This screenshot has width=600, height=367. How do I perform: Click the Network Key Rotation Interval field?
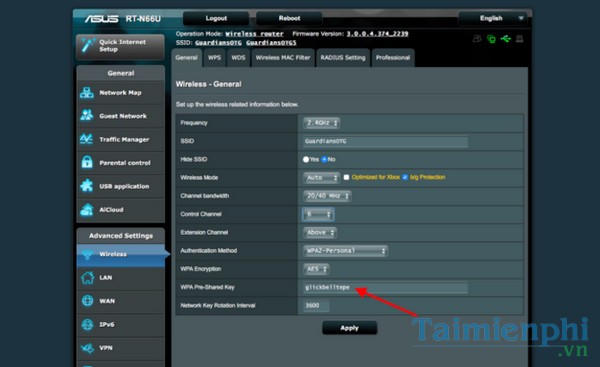(316, 305)
